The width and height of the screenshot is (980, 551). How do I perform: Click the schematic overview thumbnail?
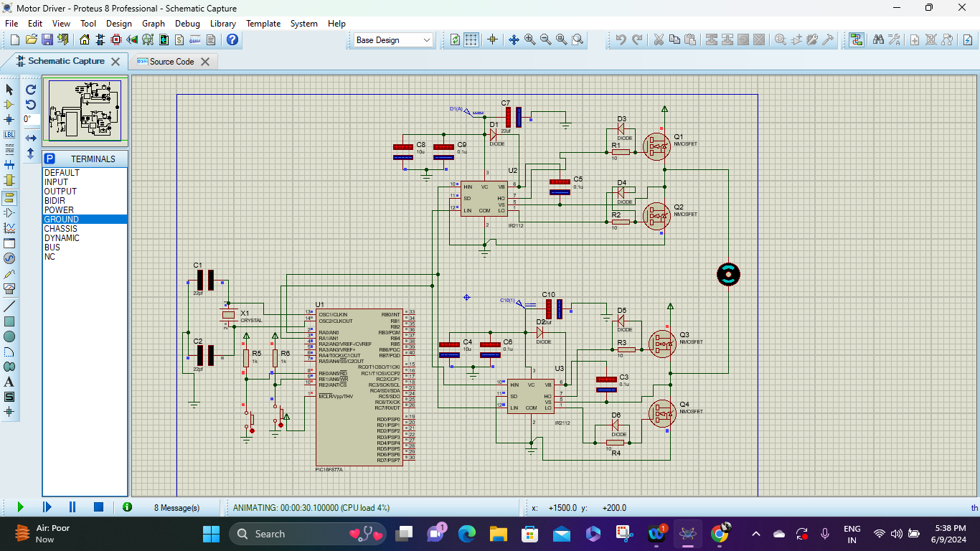85,111
